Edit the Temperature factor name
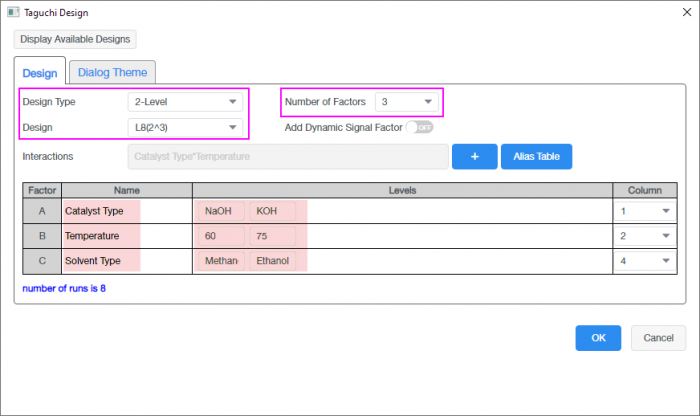The image size is (700, 416). coord(127,236)
